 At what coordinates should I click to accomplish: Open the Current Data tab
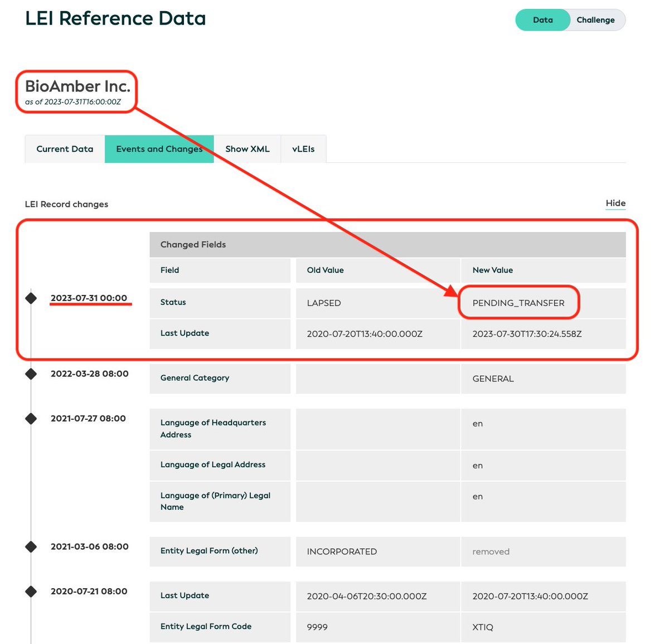pyautogui.click(x=65, y=149)
